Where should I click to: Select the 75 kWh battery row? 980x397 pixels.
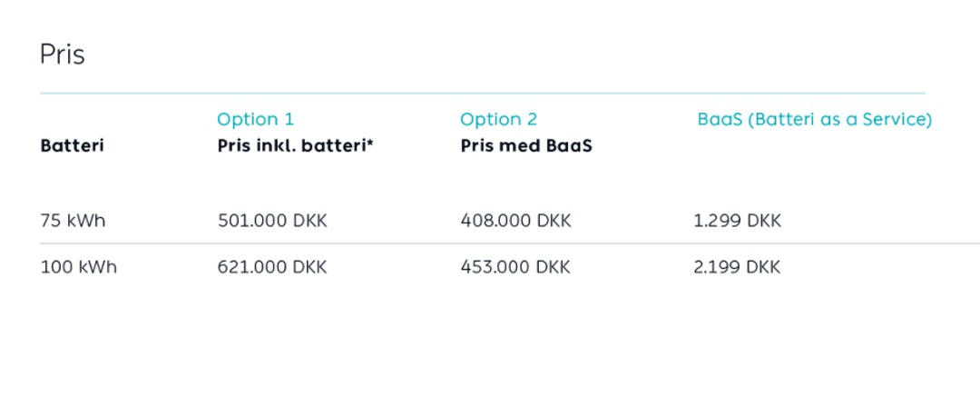[509, 221]
